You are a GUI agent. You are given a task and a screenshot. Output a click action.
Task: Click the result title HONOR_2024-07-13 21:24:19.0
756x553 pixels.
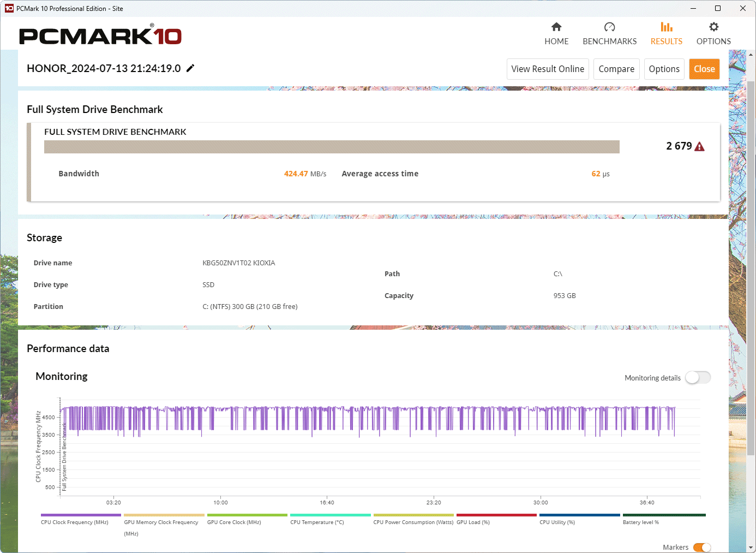(x=104, y=68)
